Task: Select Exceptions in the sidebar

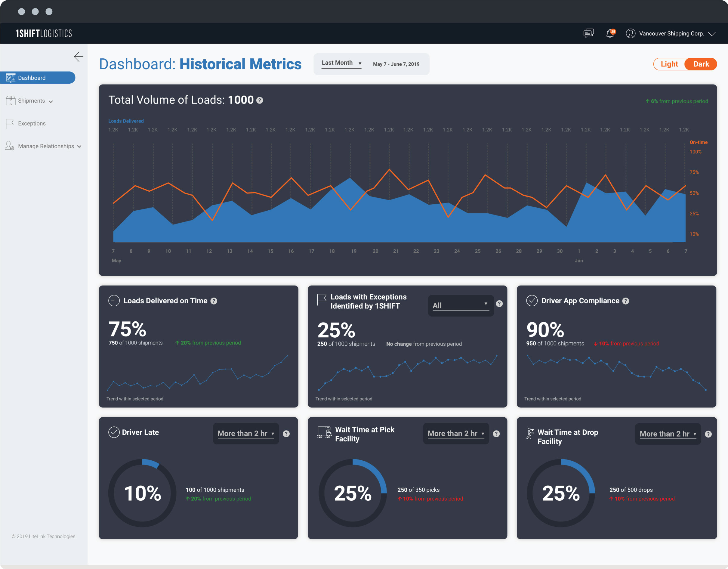Action: [x=32, y=123]
